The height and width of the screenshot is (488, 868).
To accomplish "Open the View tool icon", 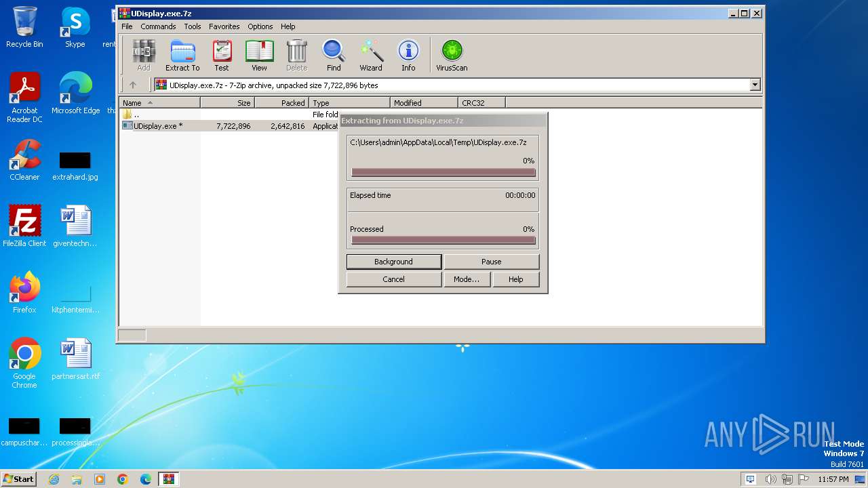I will 259,56.
